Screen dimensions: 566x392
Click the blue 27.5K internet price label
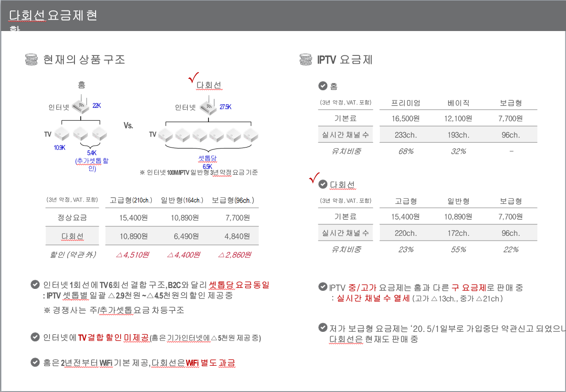[226, 107]
